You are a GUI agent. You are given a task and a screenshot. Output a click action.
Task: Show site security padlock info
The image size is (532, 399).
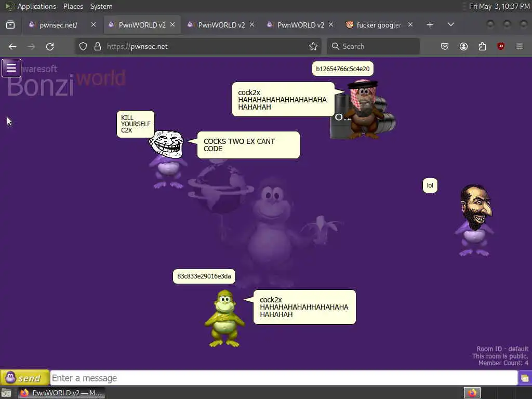[98, 46]
